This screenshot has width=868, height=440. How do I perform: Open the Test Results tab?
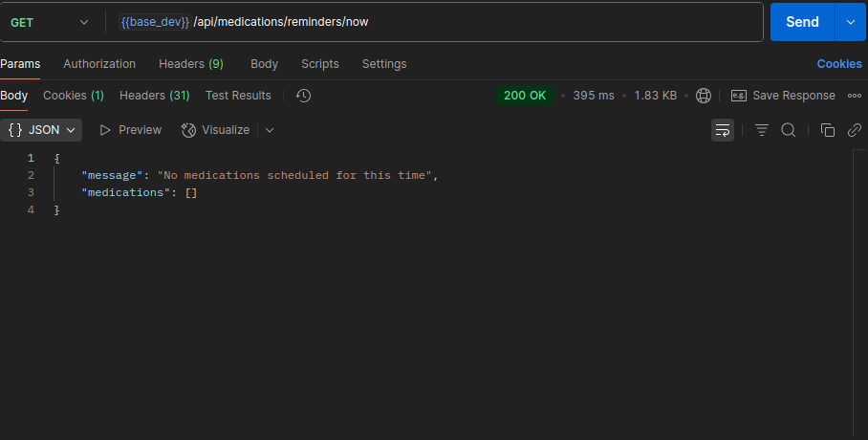[238, 96]
